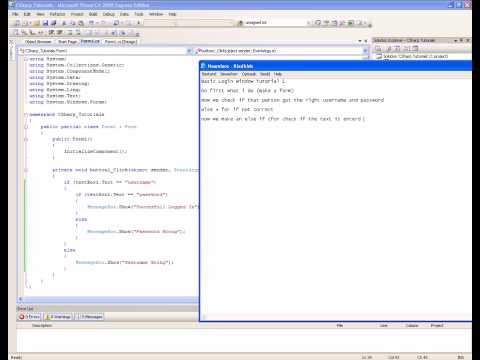
Task: Toggle the Warnings filter in Error List
Action: pos(58,316)
